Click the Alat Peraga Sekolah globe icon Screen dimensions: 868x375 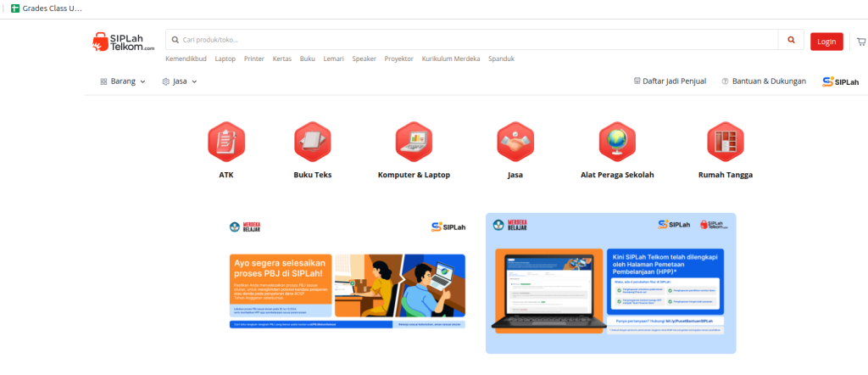click(617, 141)
